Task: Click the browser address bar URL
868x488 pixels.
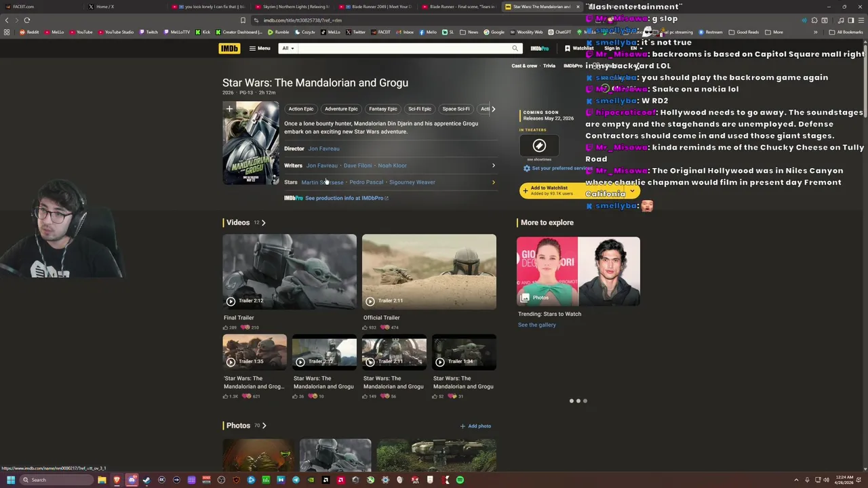Action: [302, 20]
